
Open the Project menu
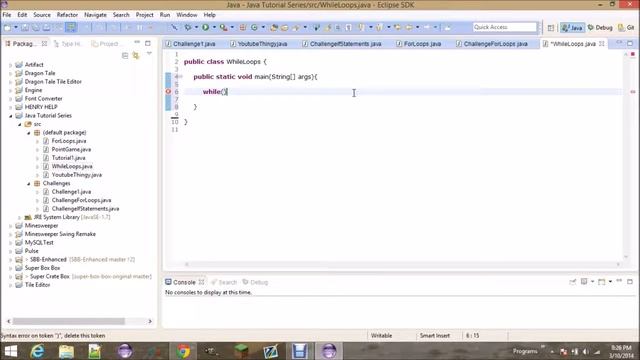coord(144,15)
